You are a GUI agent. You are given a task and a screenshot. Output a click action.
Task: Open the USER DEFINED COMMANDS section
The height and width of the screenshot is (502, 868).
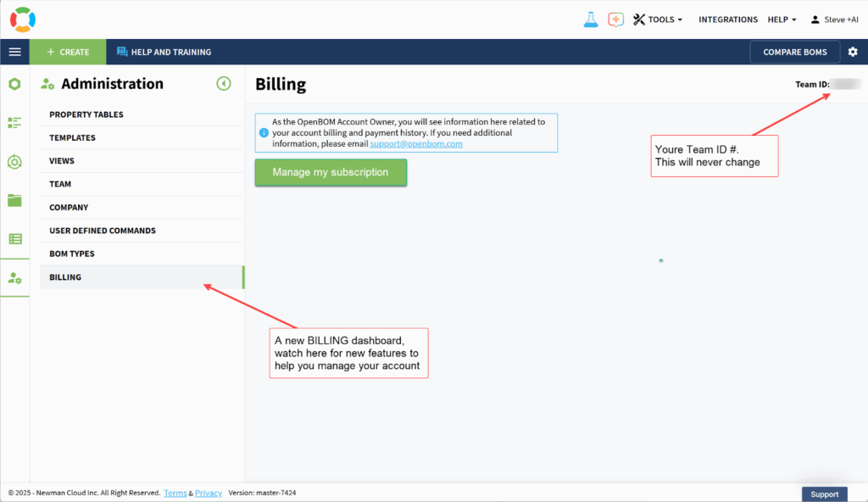click(103, 231)
